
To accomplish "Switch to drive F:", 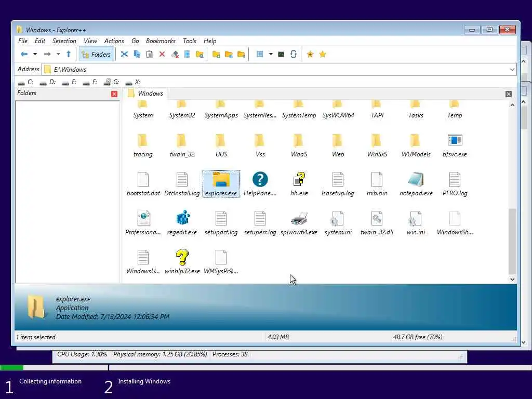I will 90,82.
